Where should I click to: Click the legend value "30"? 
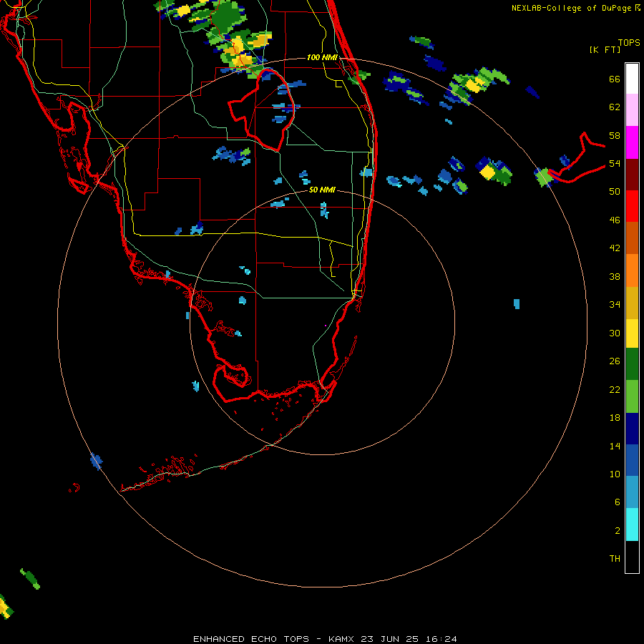(615, 333)
